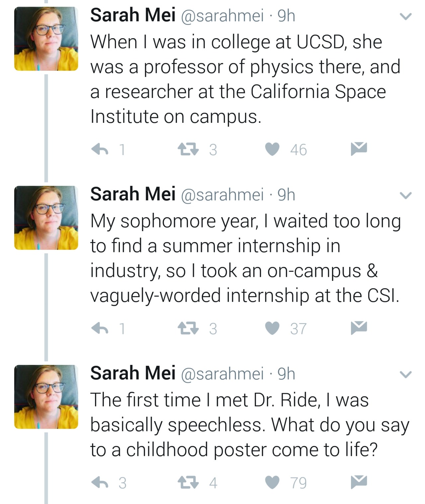Like the tweet with 79 likes

pos(272,482)
